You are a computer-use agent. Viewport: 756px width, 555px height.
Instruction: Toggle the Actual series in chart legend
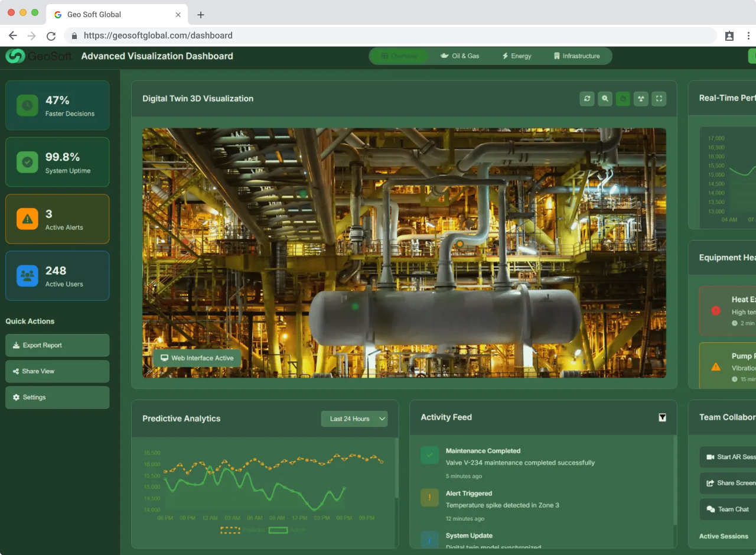[287, 530]
